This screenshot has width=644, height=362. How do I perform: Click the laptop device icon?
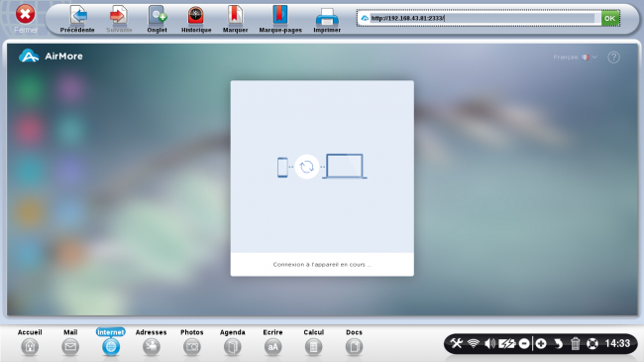tap(345, 167)
